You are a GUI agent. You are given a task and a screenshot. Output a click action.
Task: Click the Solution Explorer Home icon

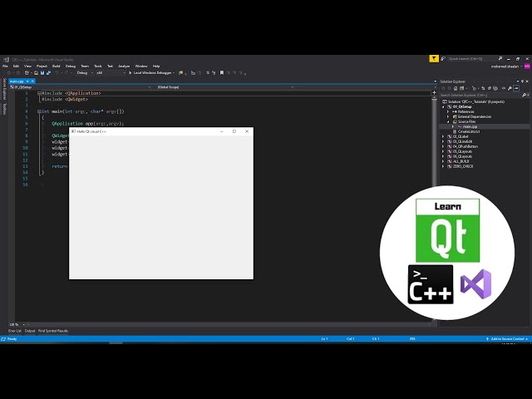tap(456, 89)
